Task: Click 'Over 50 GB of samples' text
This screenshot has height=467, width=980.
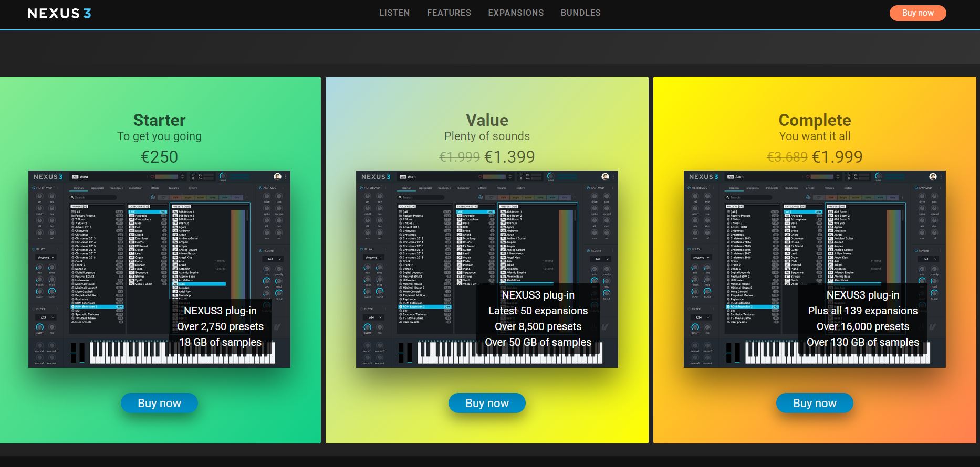Action: click(x=538, y=342)
